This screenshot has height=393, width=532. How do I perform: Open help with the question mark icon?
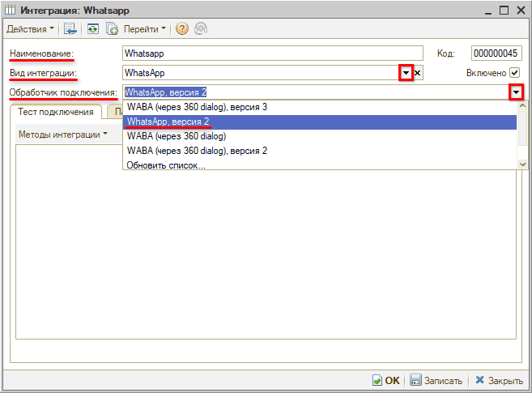click(181, 29)
